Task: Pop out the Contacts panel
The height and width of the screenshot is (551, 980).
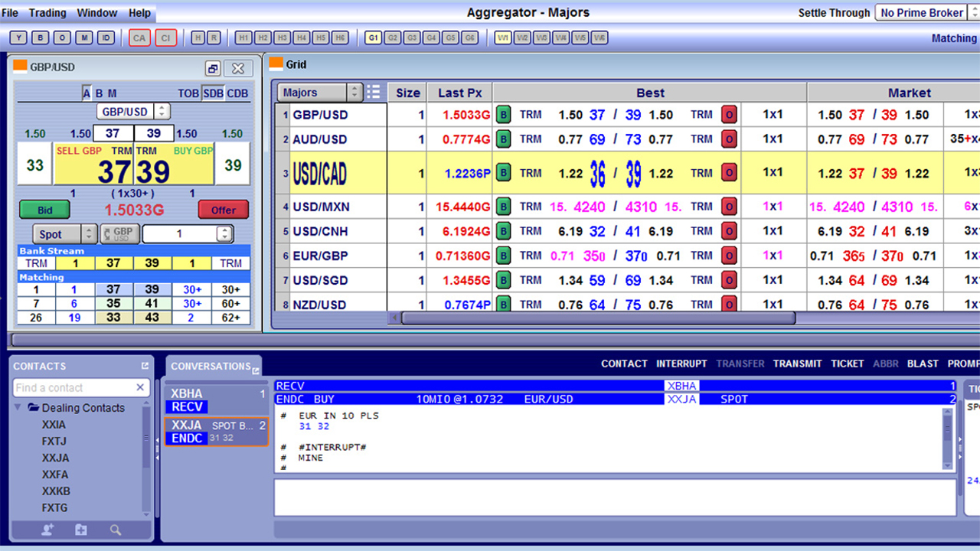Action: point(145,366)
